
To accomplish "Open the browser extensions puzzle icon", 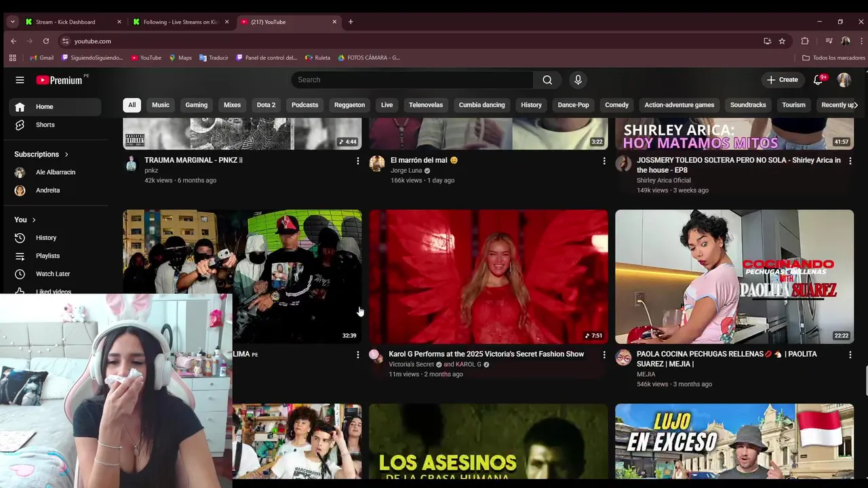I will (x=805, y=41).
